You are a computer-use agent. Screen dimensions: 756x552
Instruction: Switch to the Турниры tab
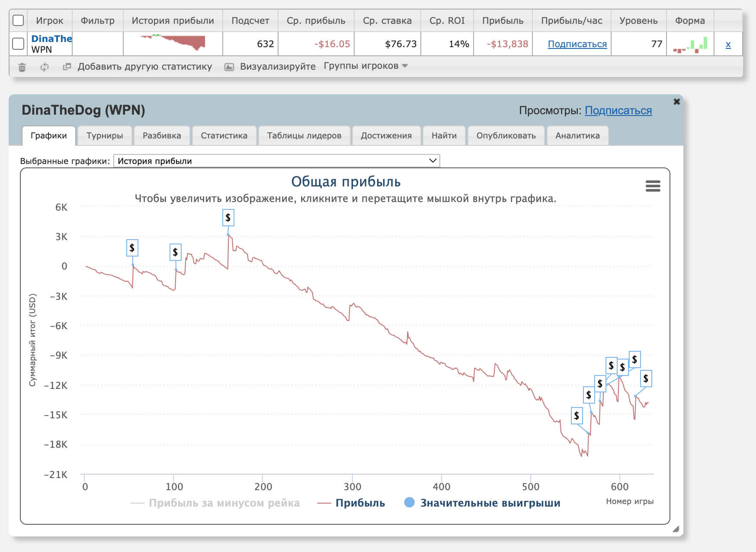pos(105,135)
